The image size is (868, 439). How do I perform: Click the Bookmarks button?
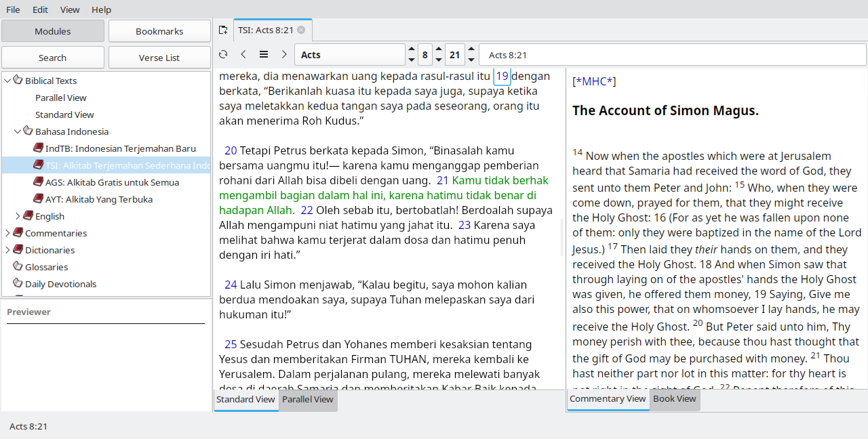tap(159, 31)
